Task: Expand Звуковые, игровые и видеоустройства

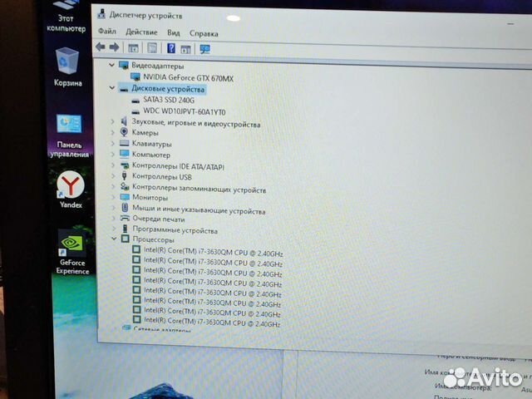Action: 113,121
